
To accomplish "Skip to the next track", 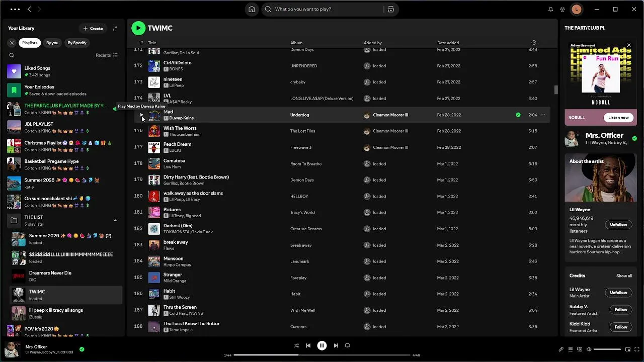I will point(336,345).
